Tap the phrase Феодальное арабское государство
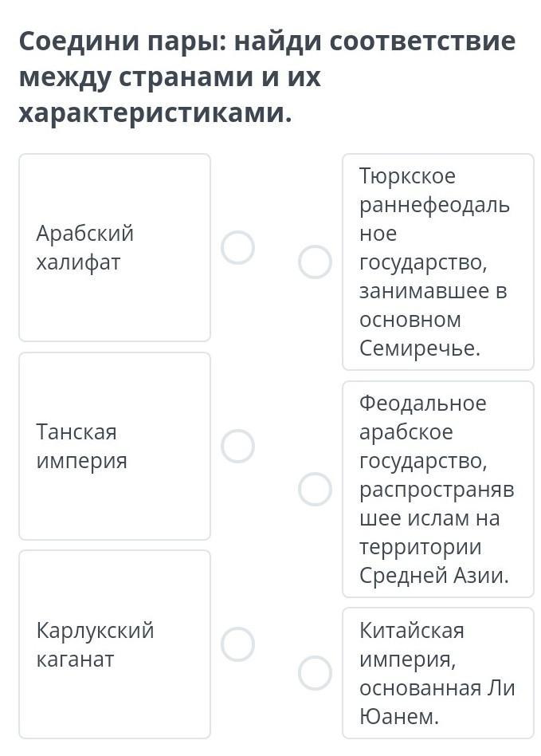Screen dimensions: 541x756 coord(423,431)
